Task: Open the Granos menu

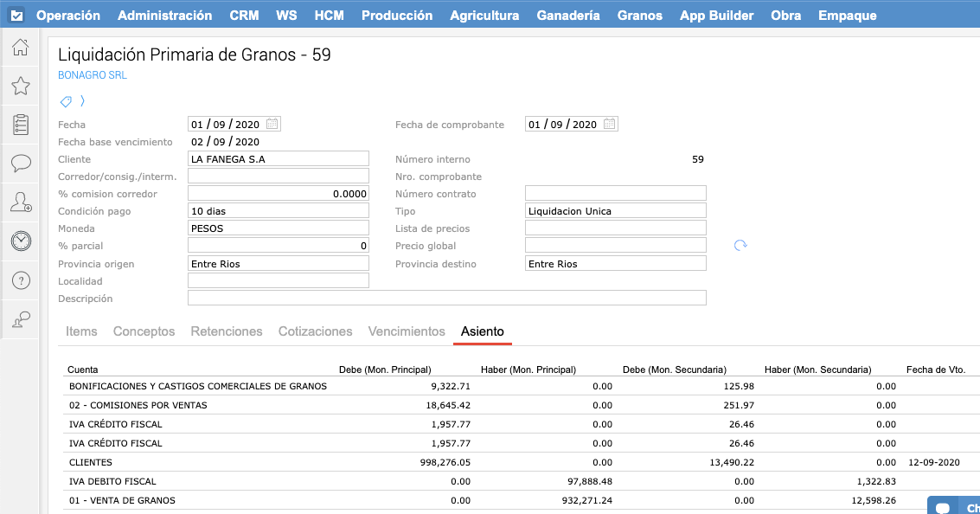Action: [639, 16]
